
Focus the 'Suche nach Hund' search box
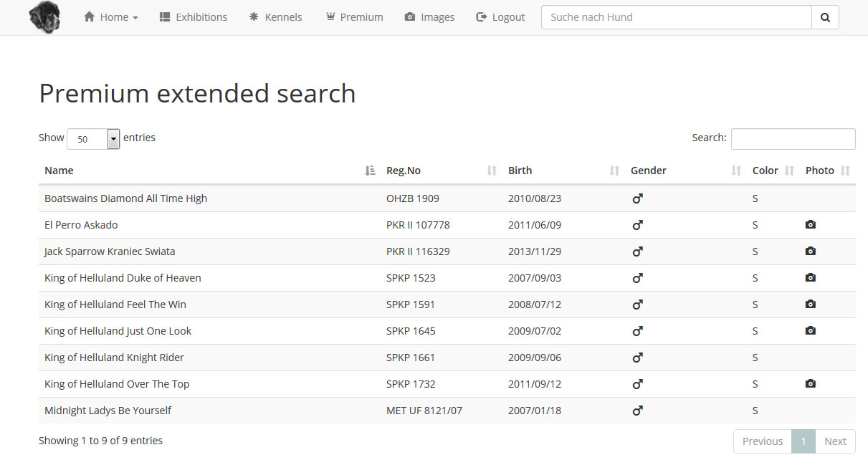tap(676, 17)
